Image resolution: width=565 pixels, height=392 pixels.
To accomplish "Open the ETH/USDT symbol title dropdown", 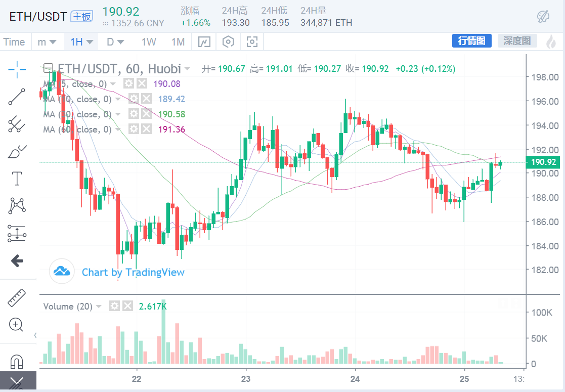I will pyautogui.click(x=187, y=68).
